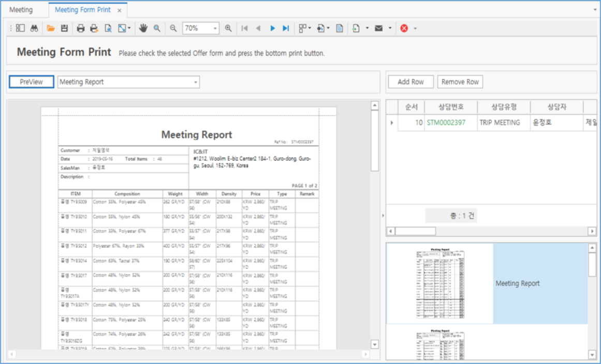Select the Hand pan tool
This screenshot has height=364, width=601.
(143, 28)
